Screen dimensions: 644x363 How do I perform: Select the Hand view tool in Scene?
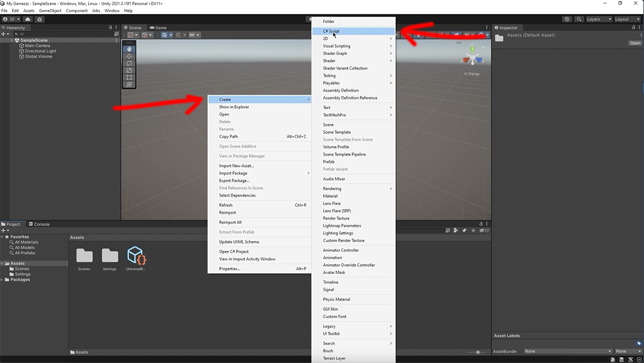pos(129,49)
